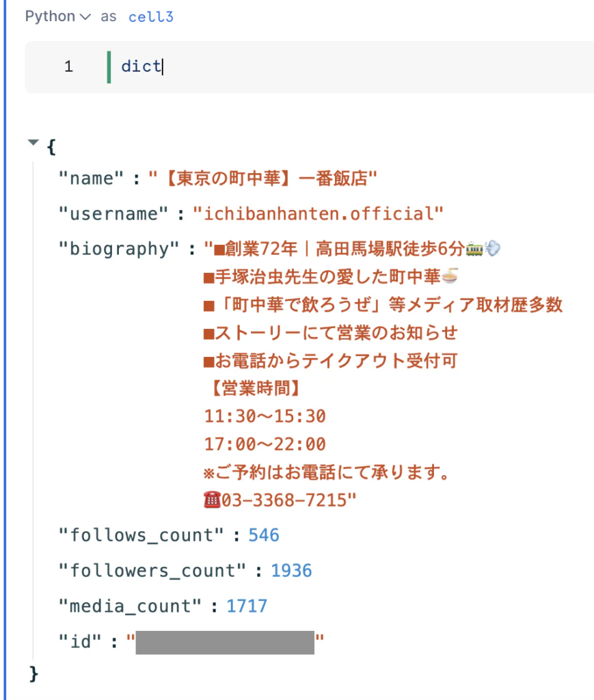
Task: Collapse the dict output tree triangle
Action: [x=33, y=142]
